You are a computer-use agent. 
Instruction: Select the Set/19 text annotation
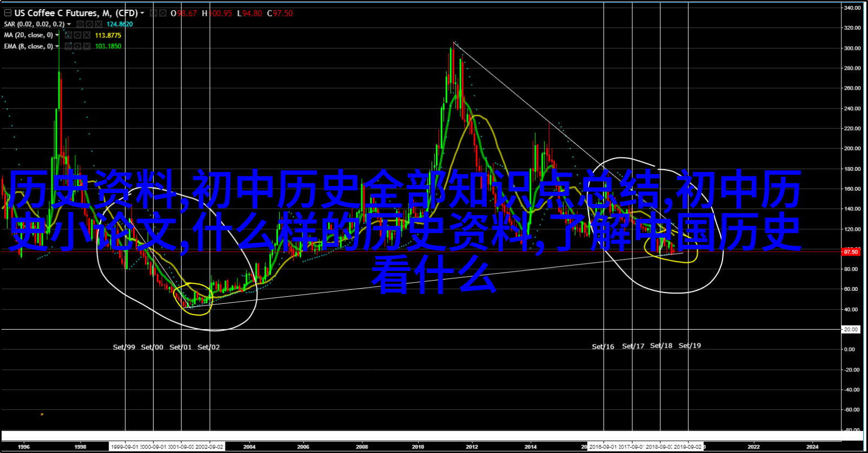click(x=690, y=345)
